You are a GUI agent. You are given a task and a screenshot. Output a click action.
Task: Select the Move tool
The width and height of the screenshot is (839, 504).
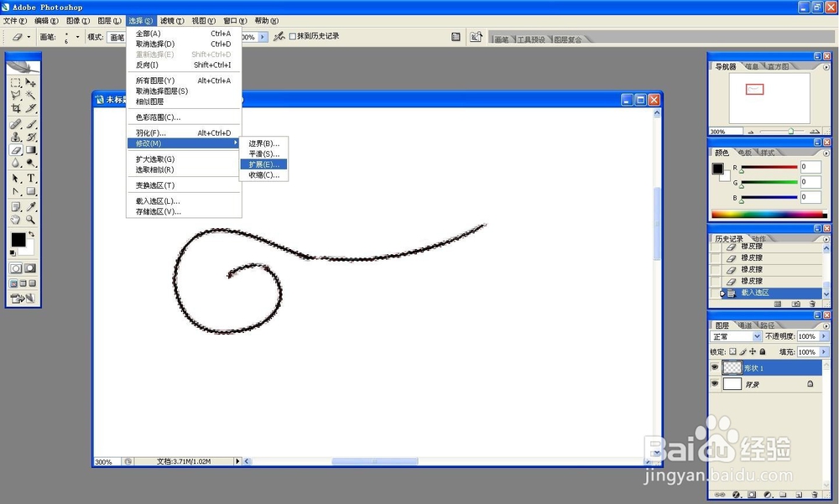pos(31,82)
